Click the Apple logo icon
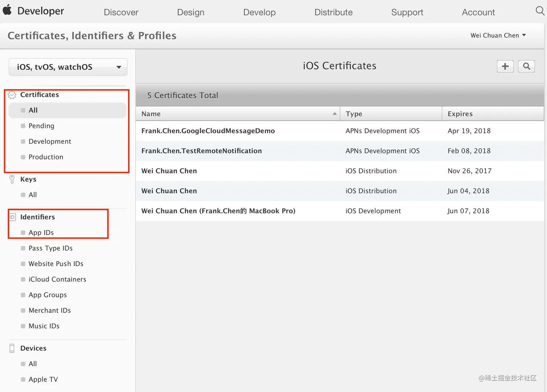This screenshot has width=547, height=392. (x=7, y=10)
